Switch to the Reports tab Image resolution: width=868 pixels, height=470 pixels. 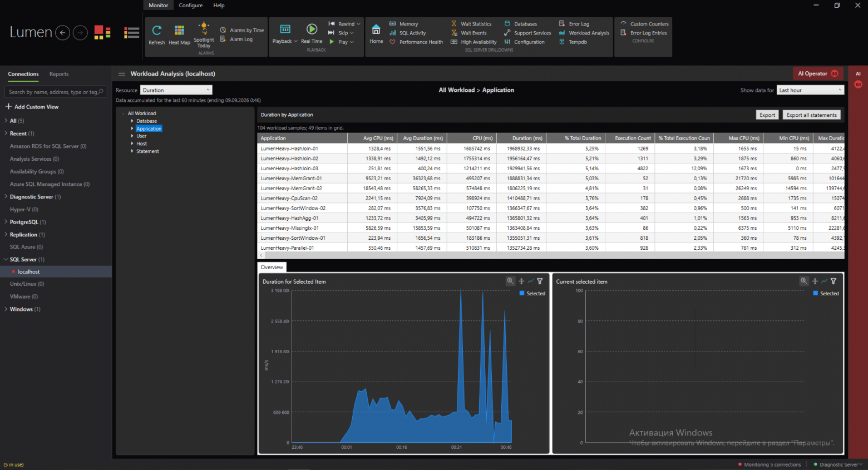59,74
